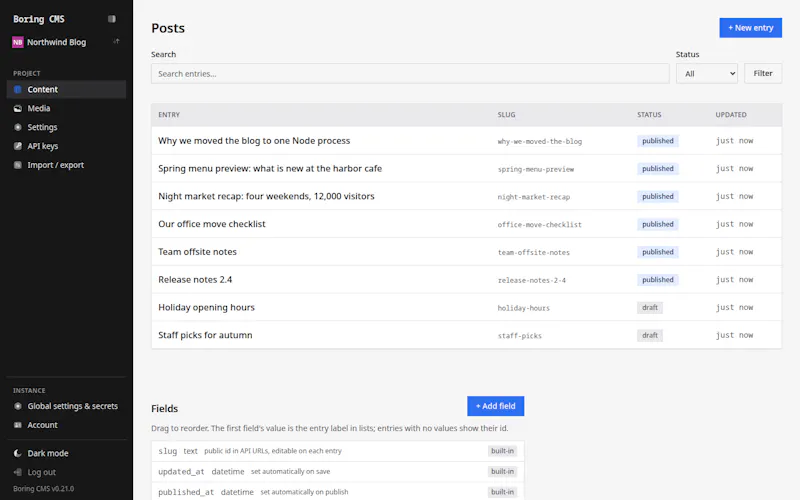The width and height of the screenshot is (800, 500).
Task: Open the 'Staff picks for autumn' entry
Action: coord(205,335)
